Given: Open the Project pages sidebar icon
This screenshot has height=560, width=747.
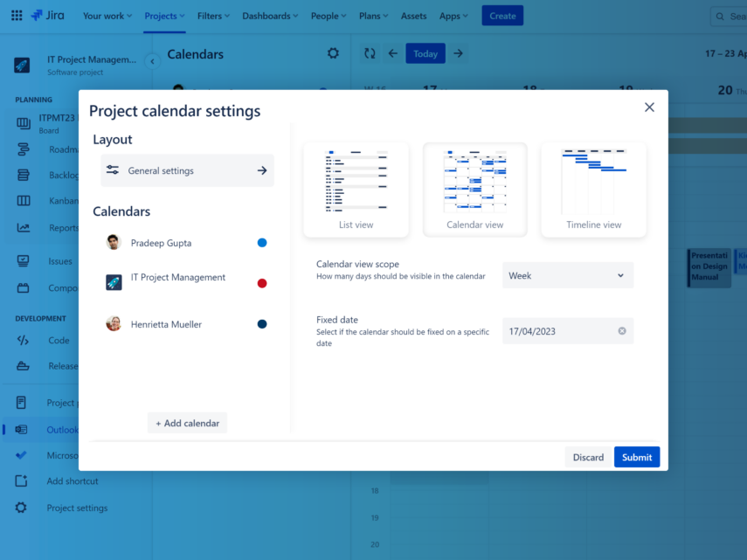Looking at the screenshot, I should 21,403.
